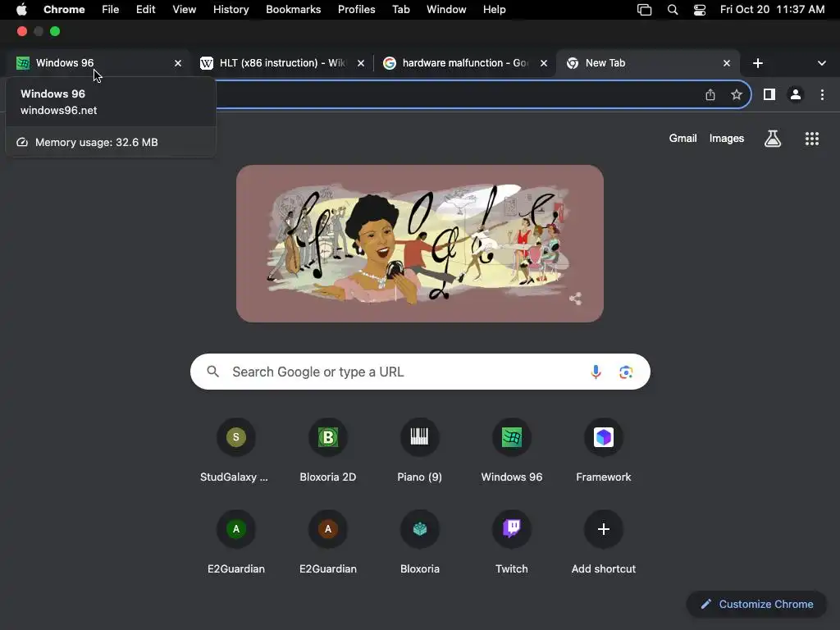Click the share page icon in address bar
This screenshot has height=630, width=840.
tap(710, 95)
